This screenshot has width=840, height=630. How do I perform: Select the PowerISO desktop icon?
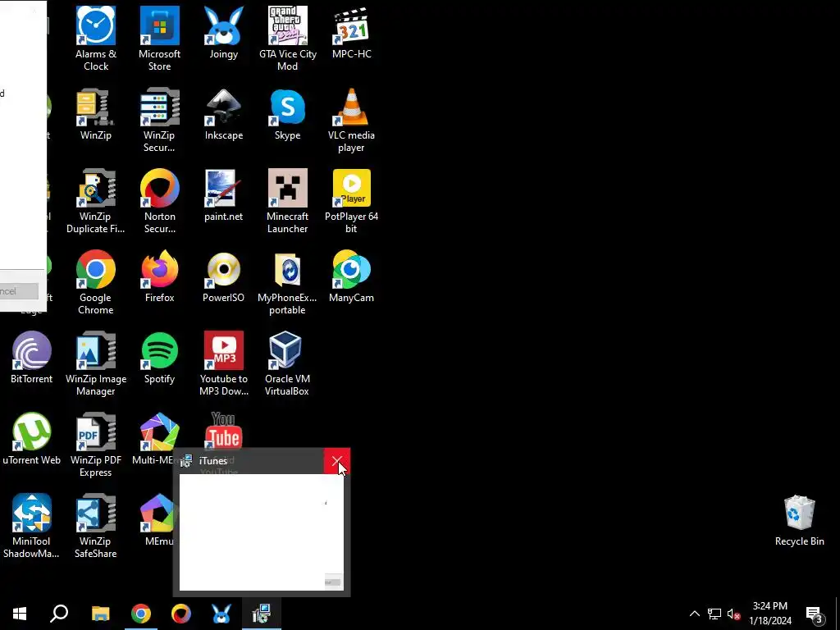(x=223, y=276)
